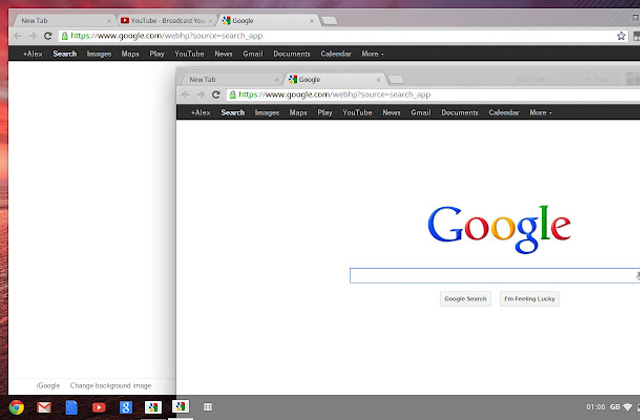Open Maps in rear window bar

pyautogui.click(x=130, y=54)
